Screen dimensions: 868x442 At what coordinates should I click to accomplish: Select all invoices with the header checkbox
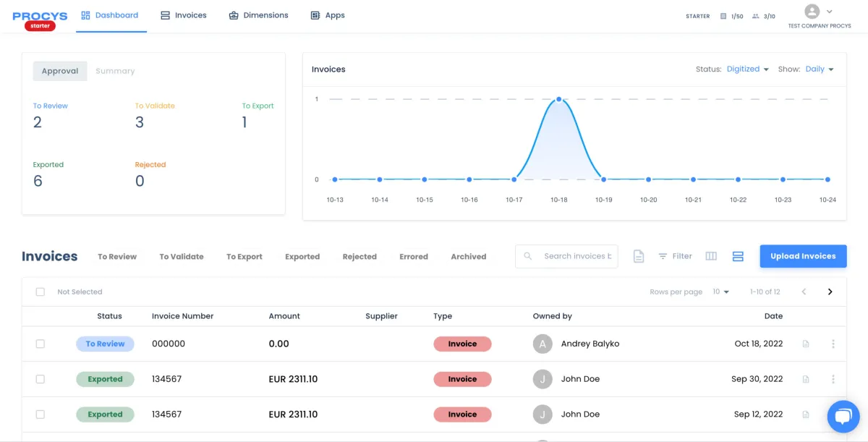41,292
